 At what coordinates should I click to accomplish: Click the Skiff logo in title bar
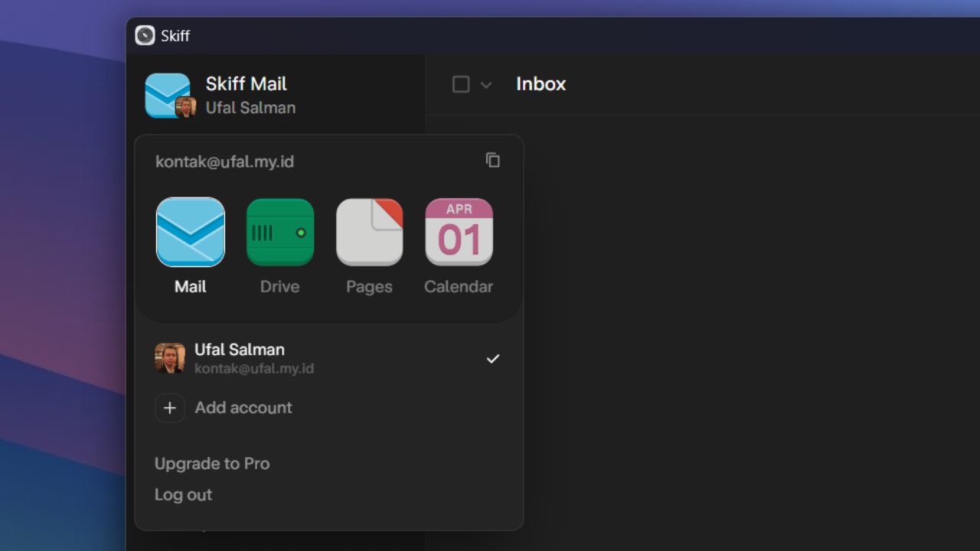tap(145, 35)
